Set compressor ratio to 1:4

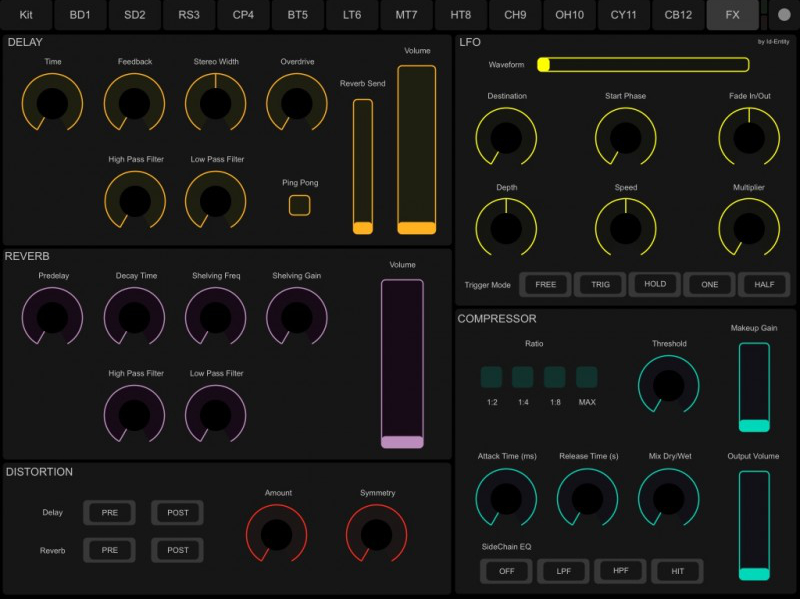[521, 377]
